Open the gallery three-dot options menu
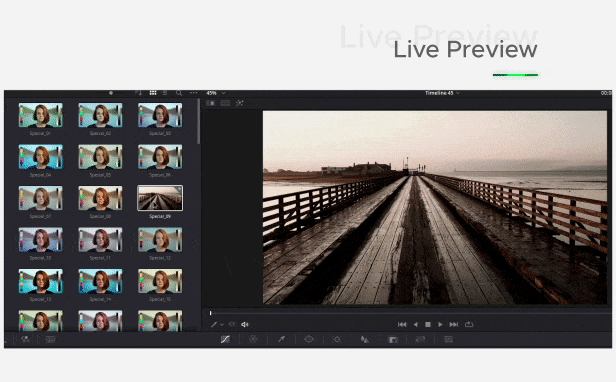616x382 pixels. point(194,93)
